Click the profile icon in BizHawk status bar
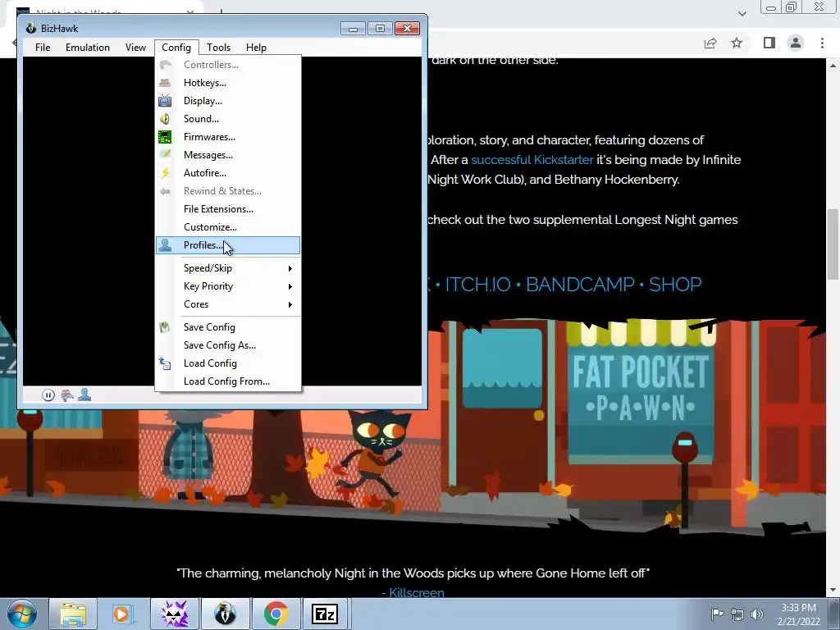The width and height of the screenshot is (840, 630). (84, 395)
